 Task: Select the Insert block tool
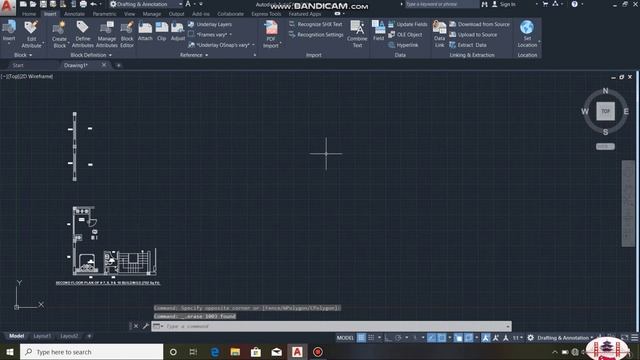click(x=9, y=31)
